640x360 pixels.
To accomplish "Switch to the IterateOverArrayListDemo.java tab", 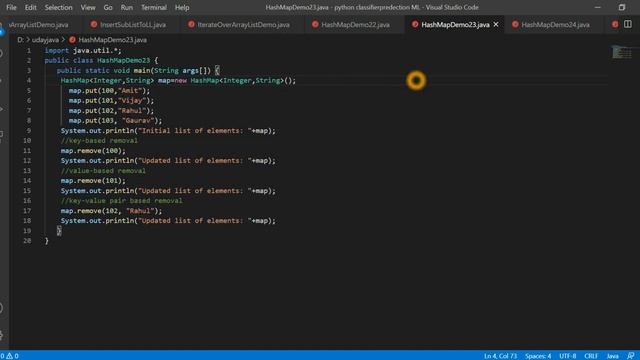I will point(243,24).
